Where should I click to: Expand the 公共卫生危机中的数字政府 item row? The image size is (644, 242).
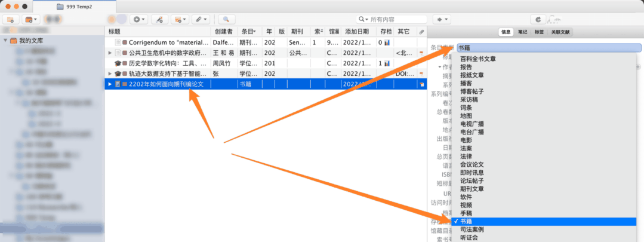(109, 53)
